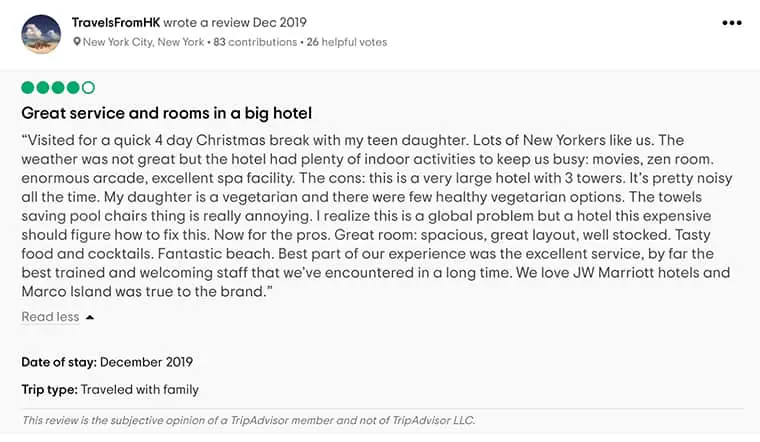Click the review body text paragraph
Screen dimensions: 760x442
pyautogui.click(x=377, y=216)
